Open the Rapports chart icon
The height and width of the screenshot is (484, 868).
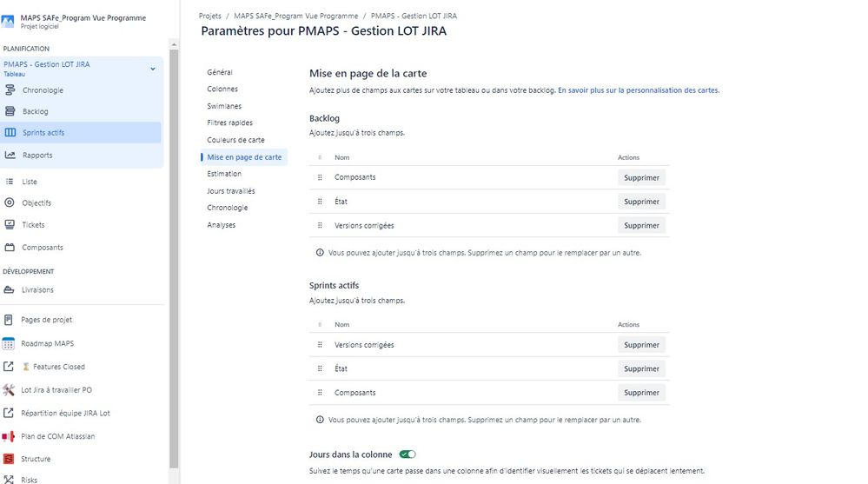[10, 155]
